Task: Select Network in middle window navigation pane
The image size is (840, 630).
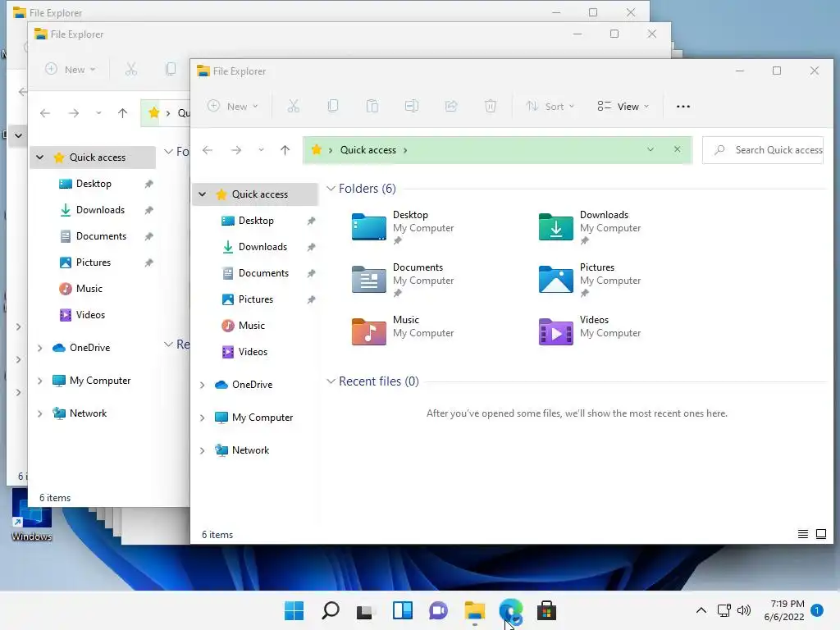Action: point(88,413)
